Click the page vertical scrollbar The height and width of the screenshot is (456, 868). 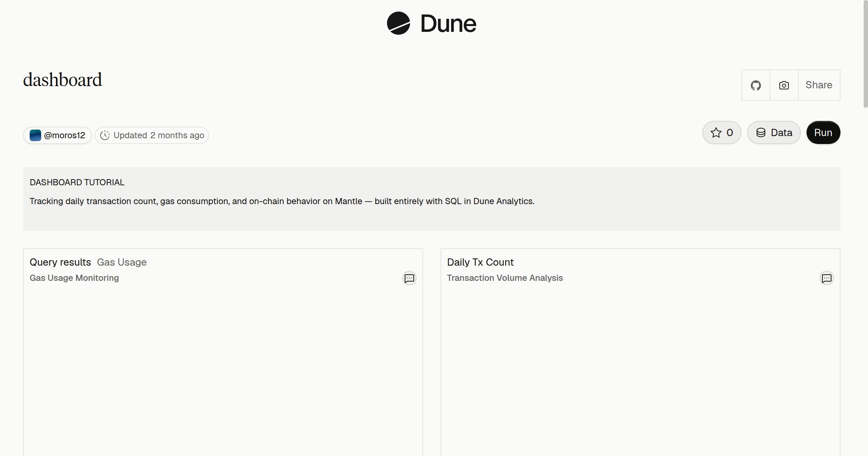(x=865, y=54)
